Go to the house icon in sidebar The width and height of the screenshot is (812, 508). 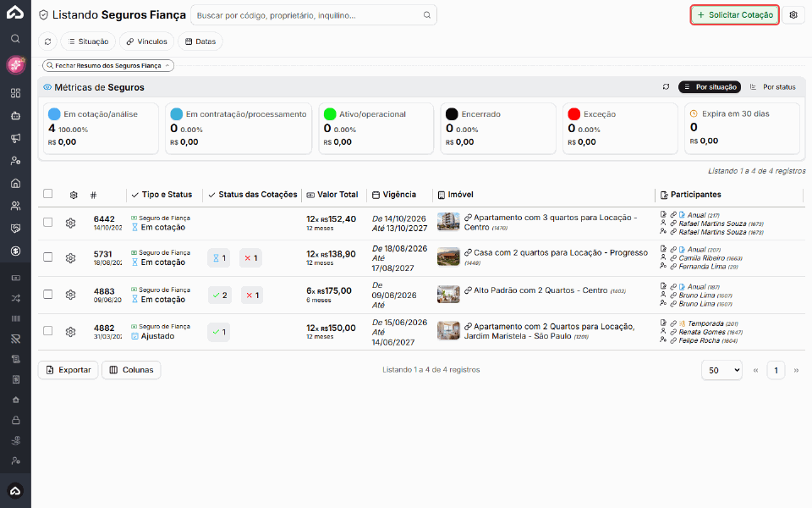click(x=15, y=183)
